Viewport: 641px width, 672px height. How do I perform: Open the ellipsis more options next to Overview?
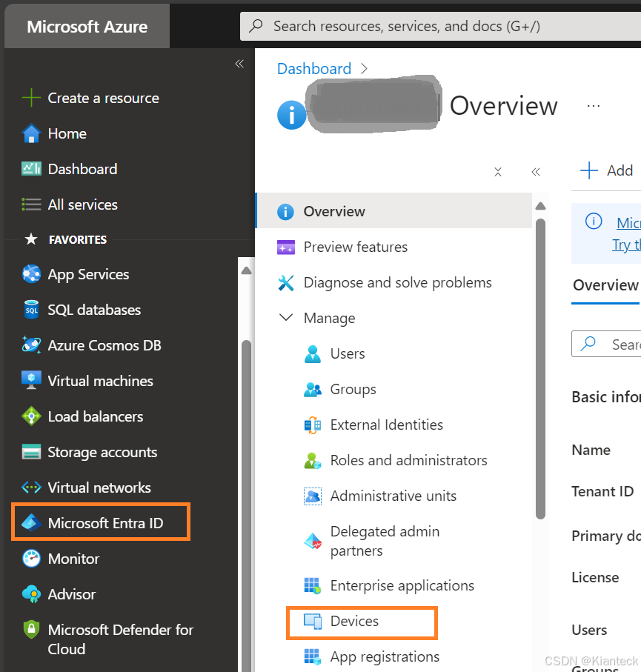[x=594, y=106]
